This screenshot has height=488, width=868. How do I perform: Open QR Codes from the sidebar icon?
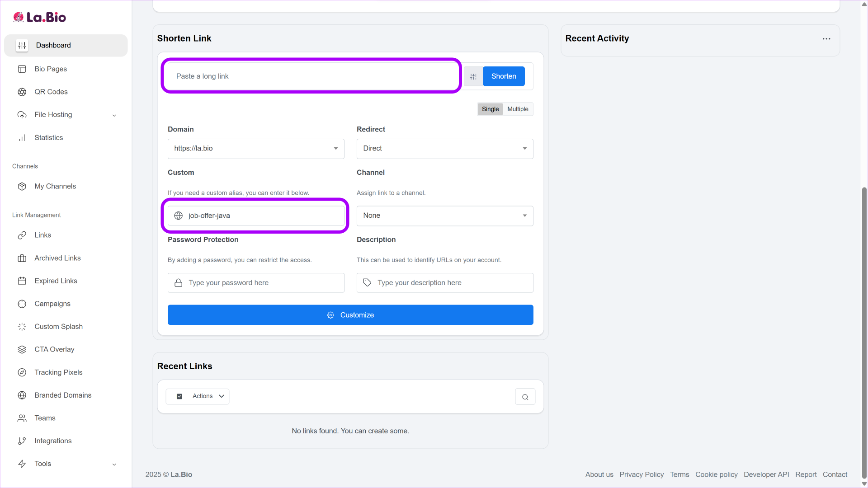point(22,92)
